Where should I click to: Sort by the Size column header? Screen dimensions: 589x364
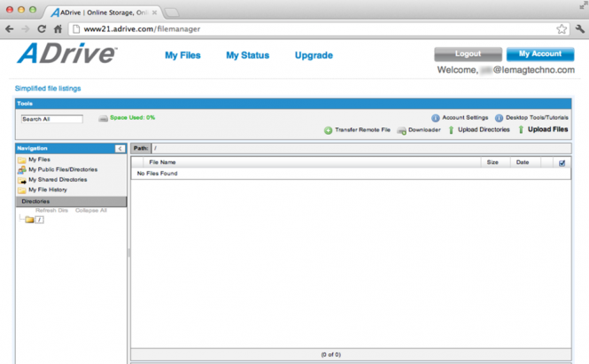tap(495, 163)
